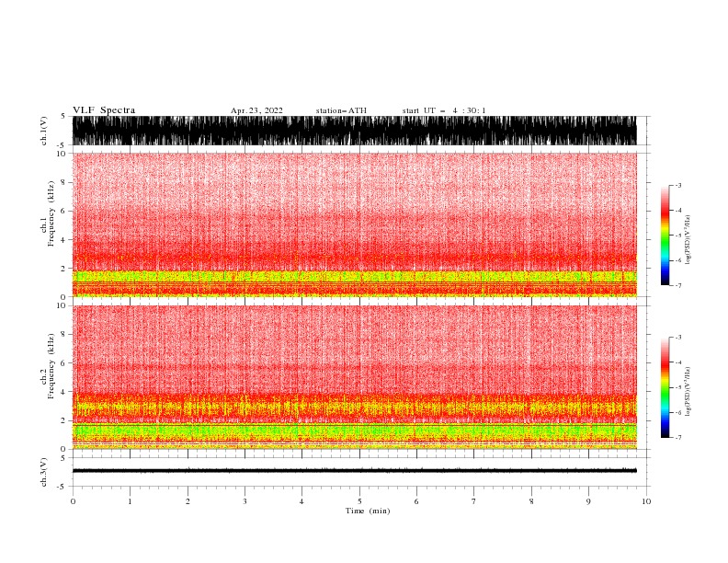The image size is (728, 563).
Task: Click the ch.2 spectrogram colorbar
Action: click(x=665, y=387)
